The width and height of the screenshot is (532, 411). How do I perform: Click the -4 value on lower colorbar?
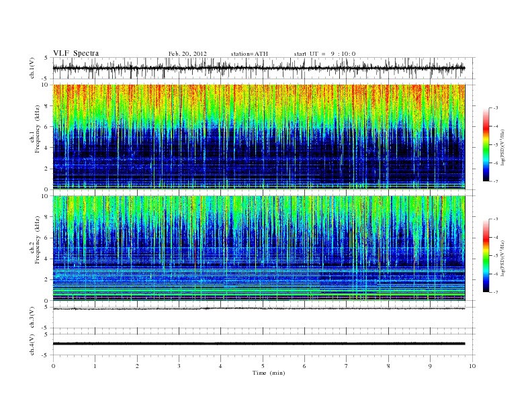coord(495,237)
